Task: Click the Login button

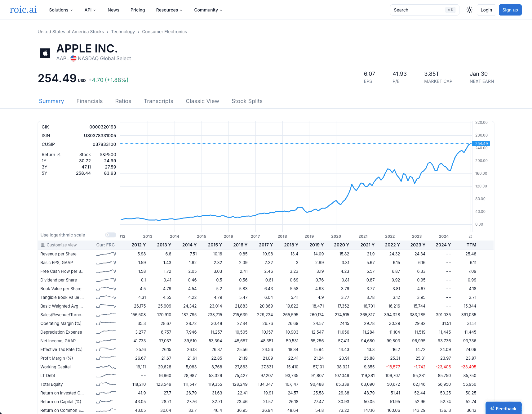Action: [486, 10]
